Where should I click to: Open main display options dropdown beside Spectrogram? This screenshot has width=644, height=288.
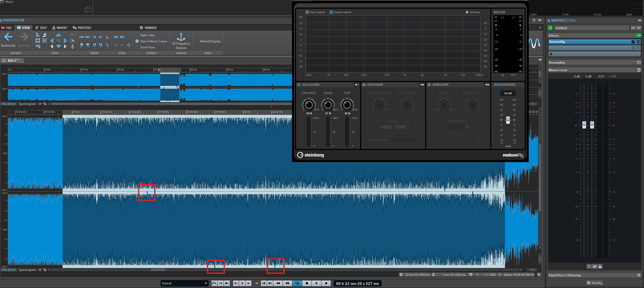coord(40,270)
